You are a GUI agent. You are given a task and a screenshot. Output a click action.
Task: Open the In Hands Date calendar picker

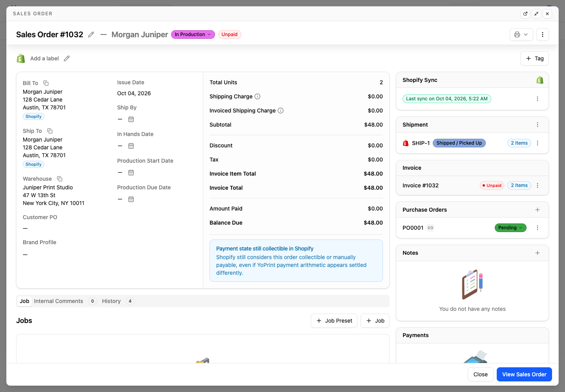point(131,146)
